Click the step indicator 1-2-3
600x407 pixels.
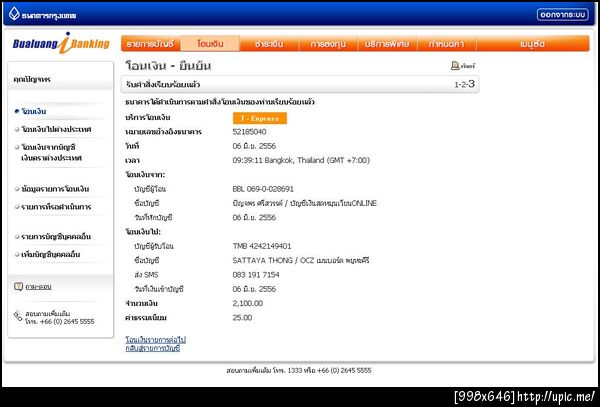[465, 84]
